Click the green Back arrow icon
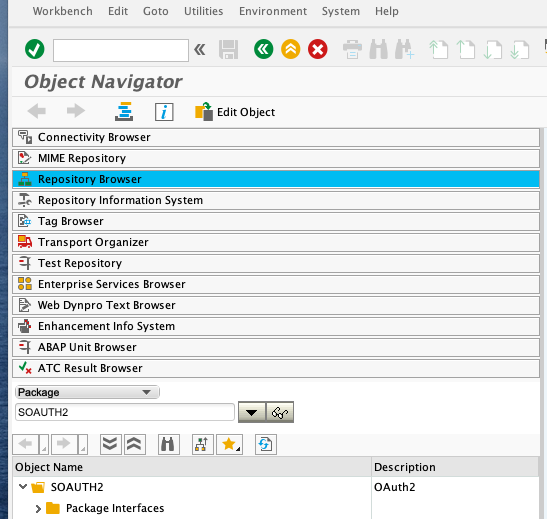The image size is (547, 519). coord(263,49)
